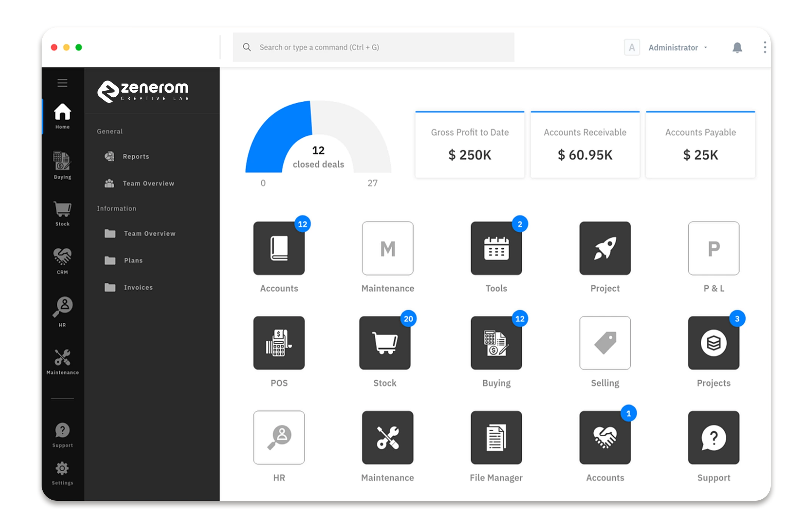Collapse the sidebar with the hamburger toggle
This screenshot has width=812, height=528.
point(62,83)
